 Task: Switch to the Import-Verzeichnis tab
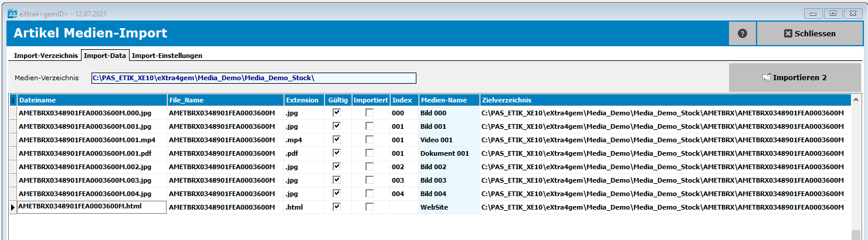coord(46,56)
